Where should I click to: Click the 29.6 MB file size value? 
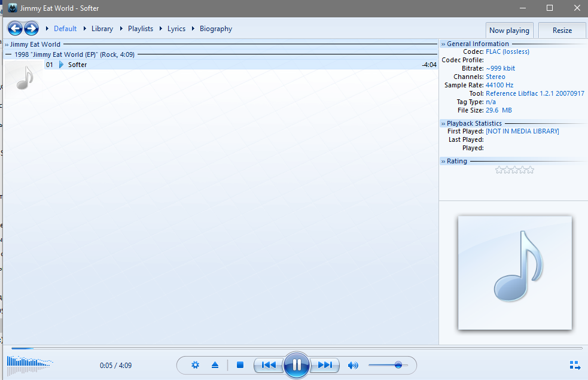tap(499, 110)
